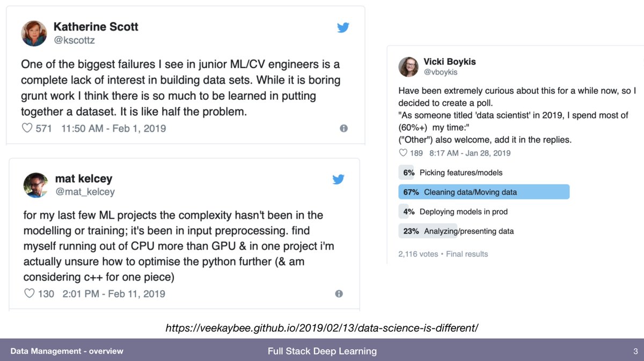644x361 pixels.
Task: Select the 'Picking features/models' poll option
Action: coord(460,173)
